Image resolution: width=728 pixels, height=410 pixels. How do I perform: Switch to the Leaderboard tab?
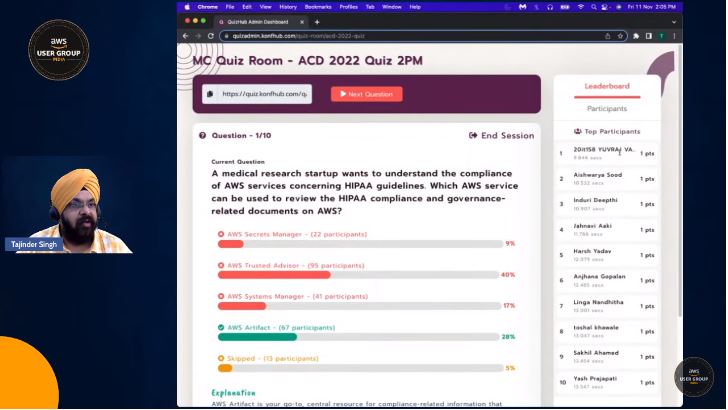pos(607,86)
